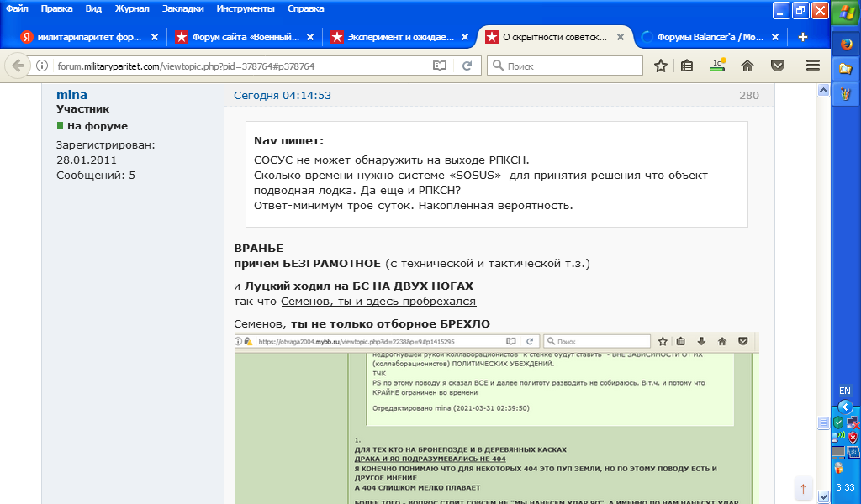Click post number 280
The image size is (861, 504).
coord(749,96)
